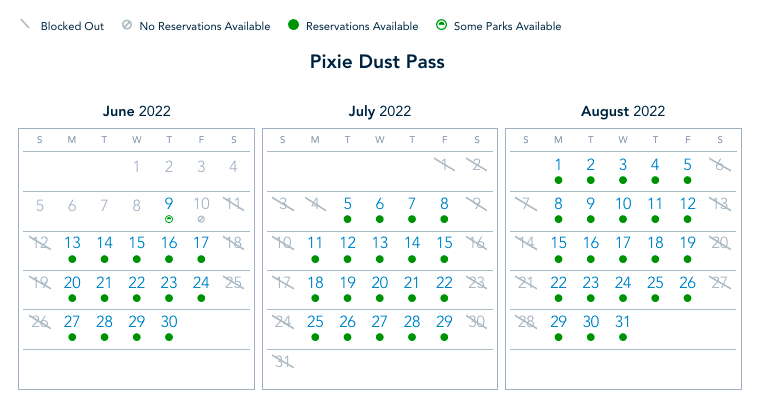760x410 pixels.
Task: Click the Some Parks Available legend icon
Action: pos(442,26)
